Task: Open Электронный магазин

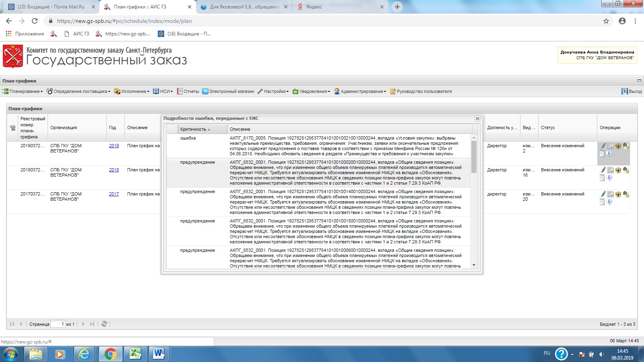Action: point(228,91)
